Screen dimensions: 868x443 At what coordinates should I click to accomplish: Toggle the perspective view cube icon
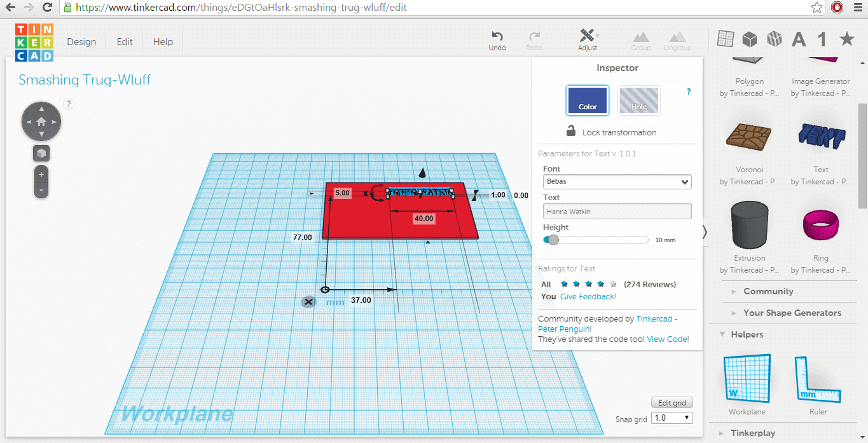[x=41, y=153]
